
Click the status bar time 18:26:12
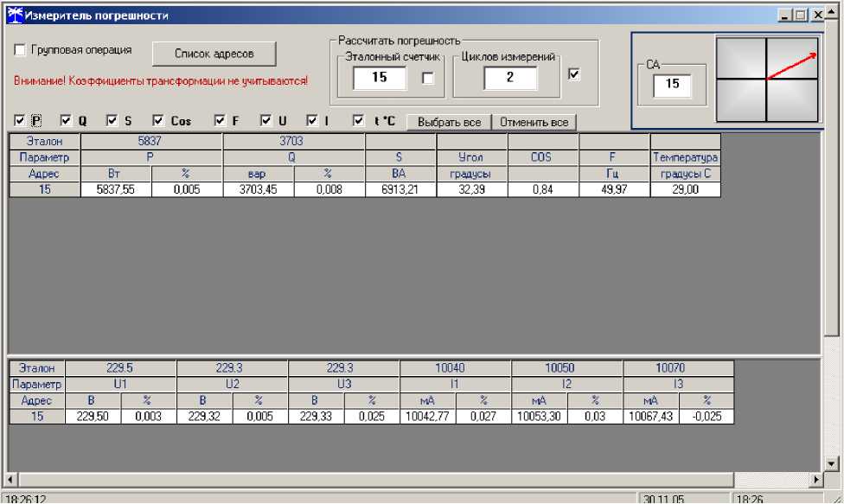26,499
